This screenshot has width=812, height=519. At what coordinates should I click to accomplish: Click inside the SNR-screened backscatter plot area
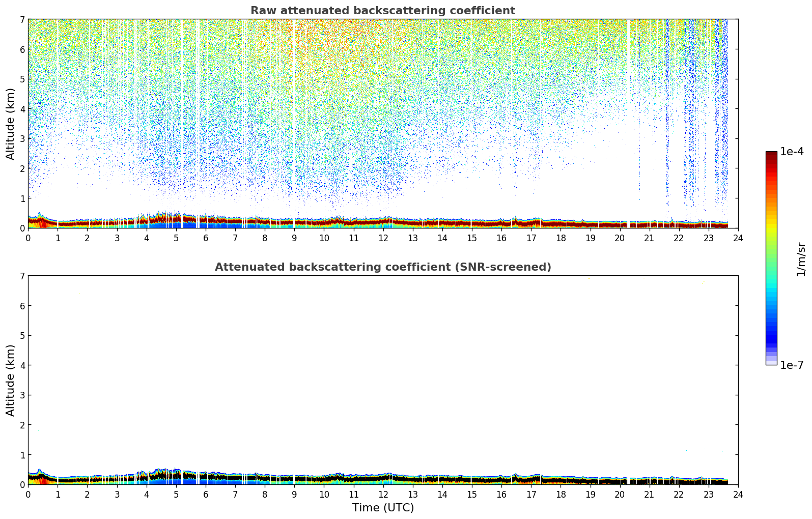[383, 380]
